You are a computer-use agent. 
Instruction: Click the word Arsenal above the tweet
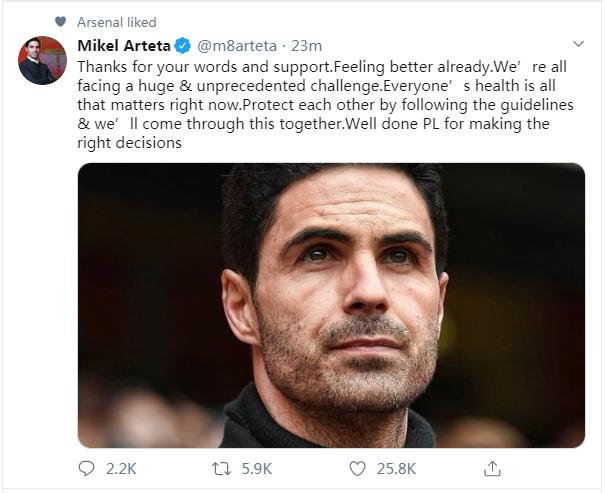click(x=101, y=22)
